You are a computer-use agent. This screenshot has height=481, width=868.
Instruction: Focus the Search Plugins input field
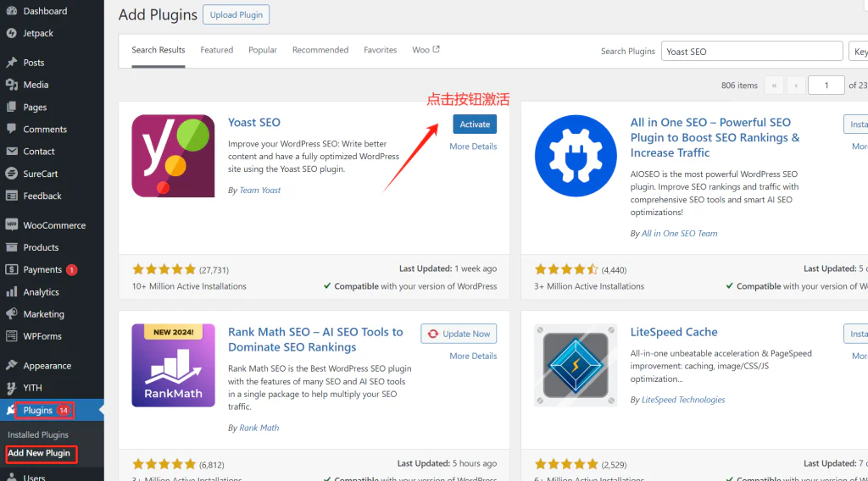coord(752,52)
